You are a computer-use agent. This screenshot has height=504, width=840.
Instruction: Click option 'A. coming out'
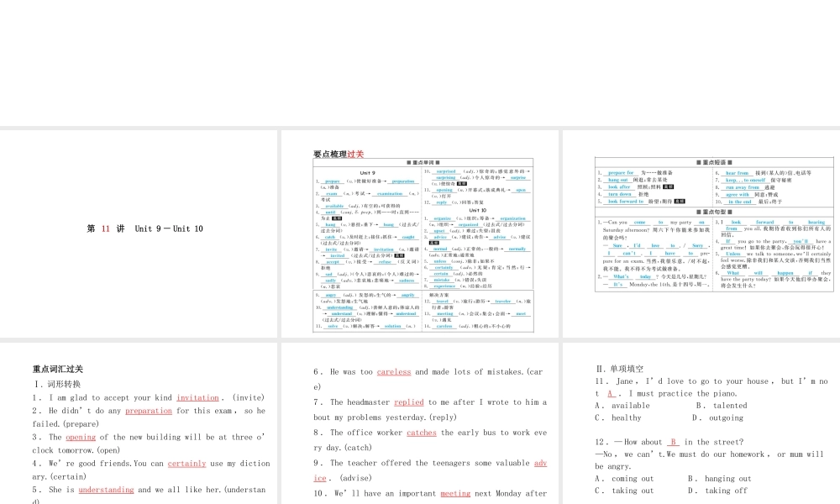[x=625, y=478]
